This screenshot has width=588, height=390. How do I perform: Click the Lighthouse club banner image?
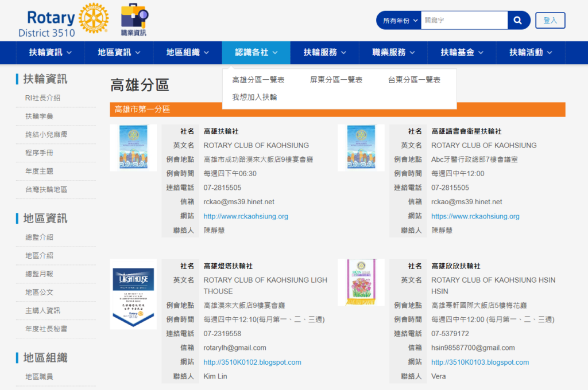[x=133, y=294]
